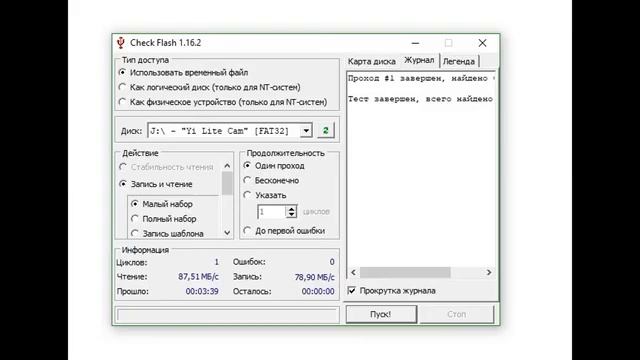This screenshot has width=640, height=360.
Task: Click the log horizontal scrollbar right arrow
Action: pos(489,272)
